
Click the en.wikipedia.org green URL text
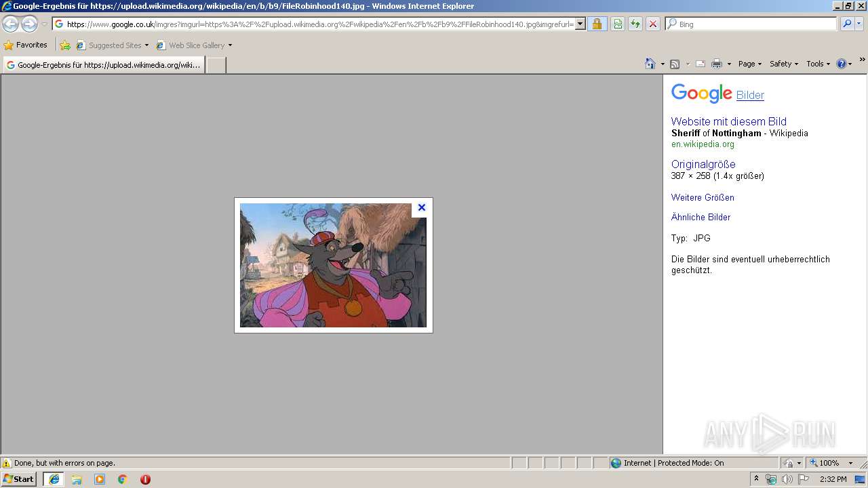point(703,144)
